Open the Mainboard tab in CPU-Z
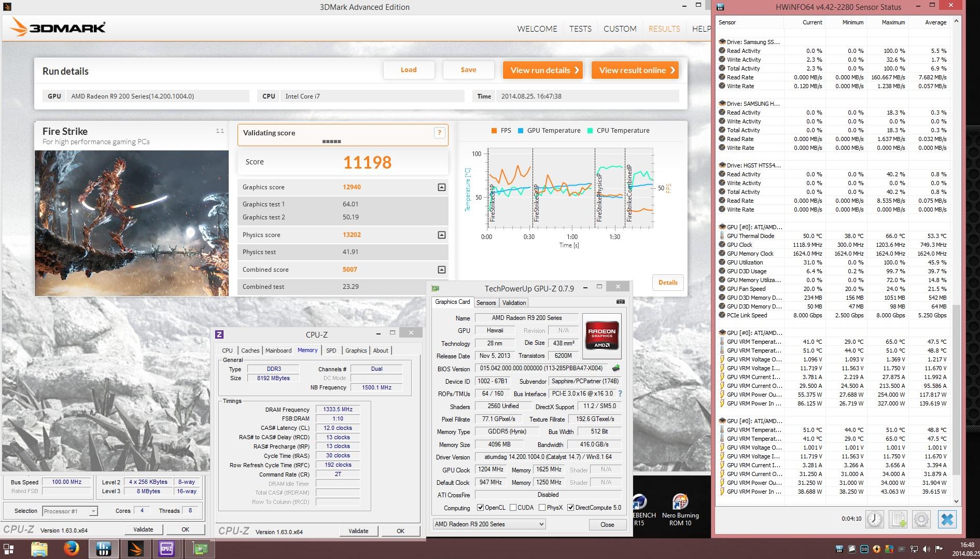This screenshot has height=559, width=980. 278,351
